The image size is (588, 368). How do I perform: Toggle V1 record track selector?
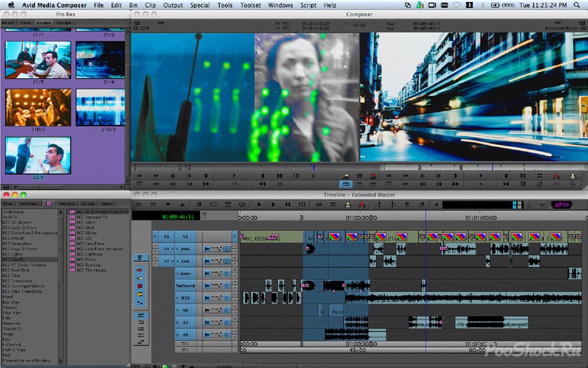[186, 237]
